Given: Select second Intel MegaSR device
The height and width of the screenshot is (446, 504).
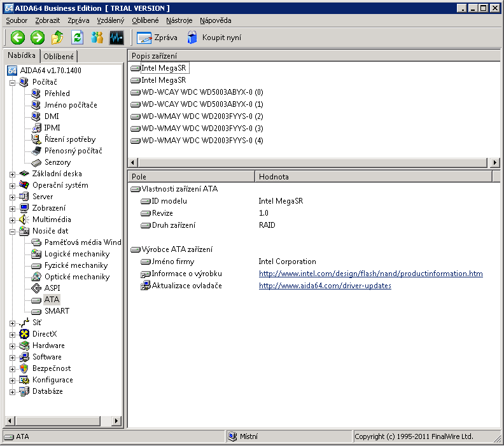Looking at the screenshot, I should coord(164,80).
